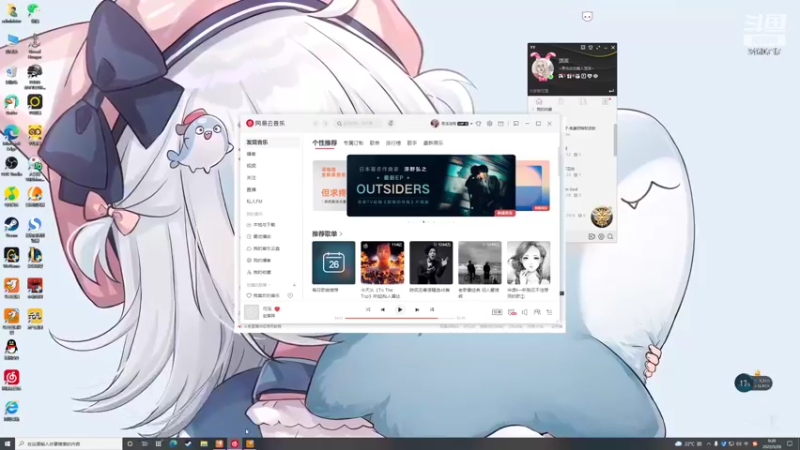Open the play queue list icon

pyautogui.click(x=549, y=312)
